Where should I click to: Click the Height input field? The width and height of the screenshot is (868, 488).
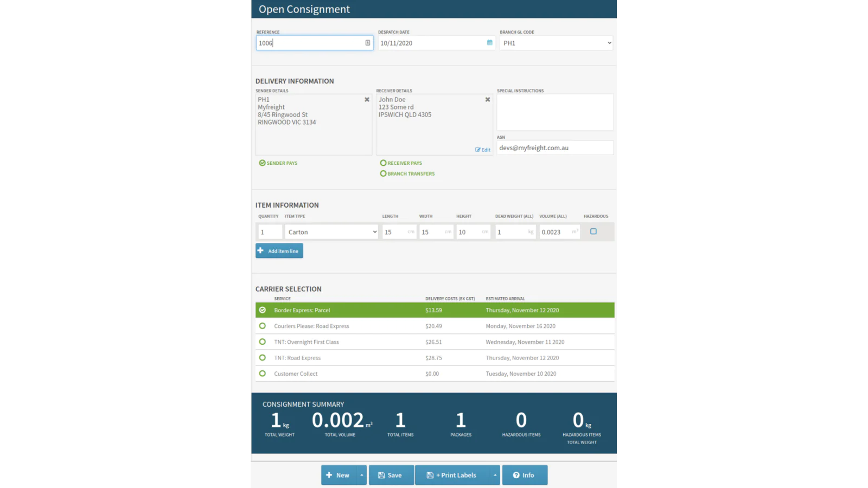click(474, 232)
